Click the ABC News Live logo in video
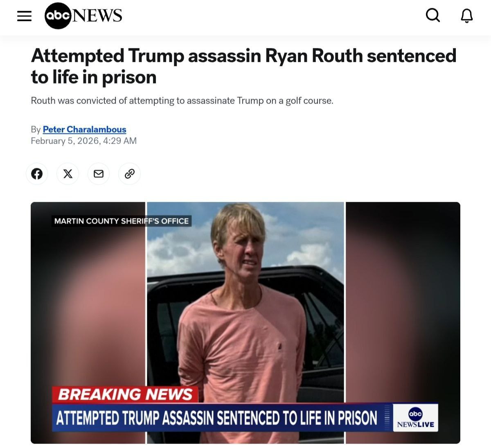The image size is (491, 448). [x=415, y=418]
